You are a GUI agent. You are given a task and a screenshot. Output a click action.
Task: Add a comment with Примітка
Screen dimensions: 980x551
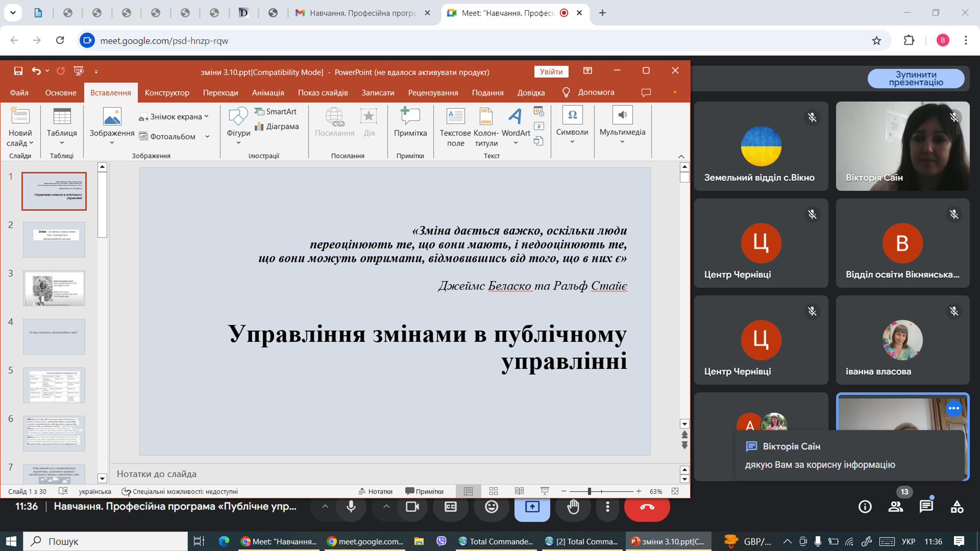[410, 122]
